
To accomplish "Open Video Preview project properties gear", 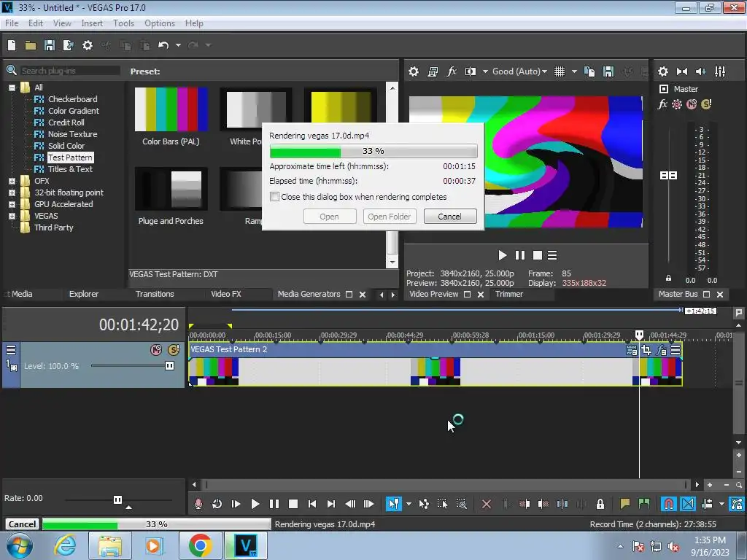I will click(414, 71).
